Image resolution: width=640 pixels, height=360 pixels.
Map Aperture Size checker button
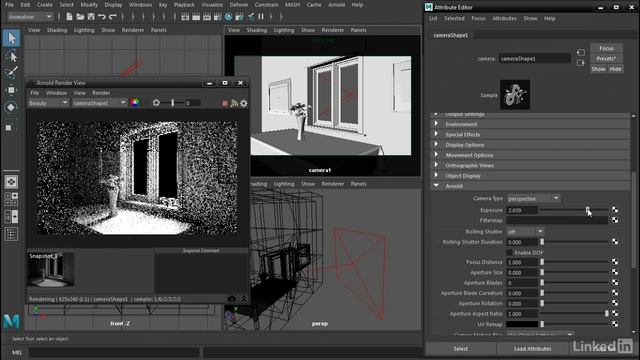click(615, 272)
